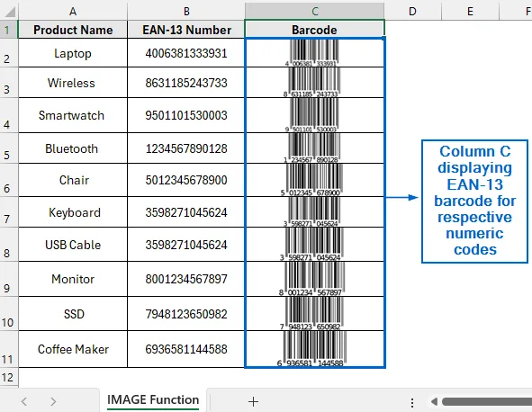The image size is (532, 412).
Task: Open the sheet tab options dots
Action: pyautogui.click(x=412, y=402)
